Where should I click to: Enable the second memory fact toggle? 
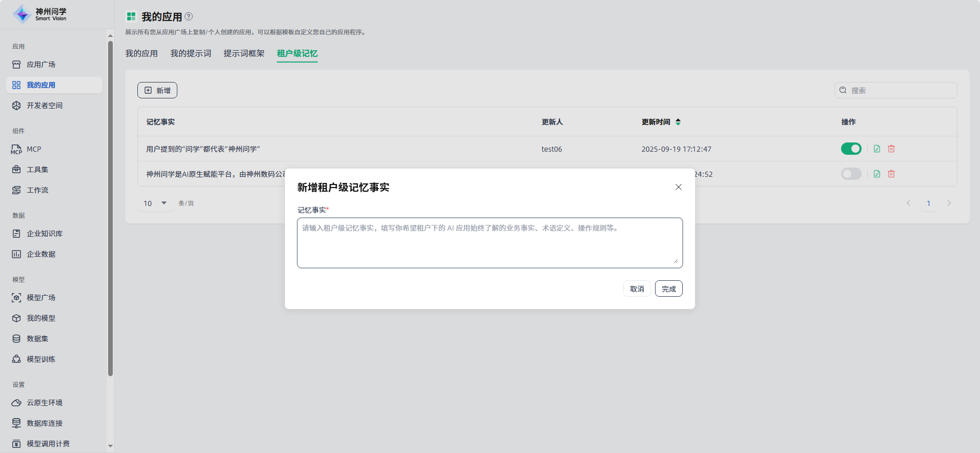851,174
